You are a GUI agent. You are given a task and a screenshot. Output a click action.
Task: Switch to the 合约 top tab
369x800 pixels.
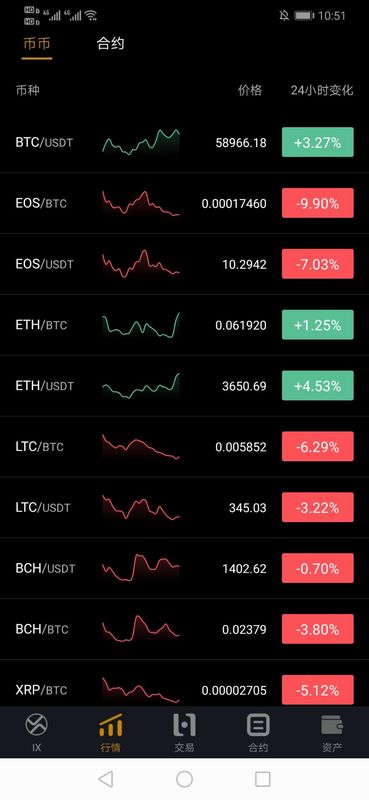110,44
